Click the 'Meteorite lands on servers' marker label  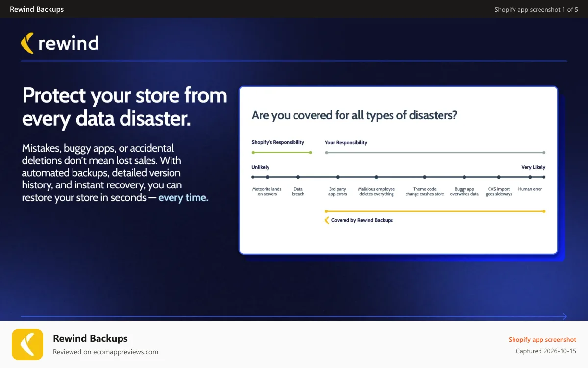pos(267,191)
